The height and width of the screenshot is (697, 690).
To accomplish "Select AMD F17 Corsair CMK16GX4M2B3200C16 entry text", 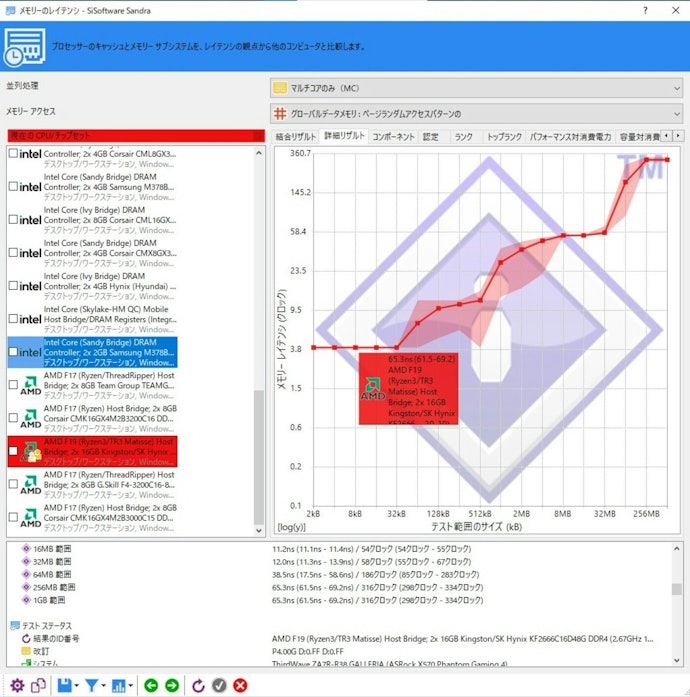I will 110,418.
